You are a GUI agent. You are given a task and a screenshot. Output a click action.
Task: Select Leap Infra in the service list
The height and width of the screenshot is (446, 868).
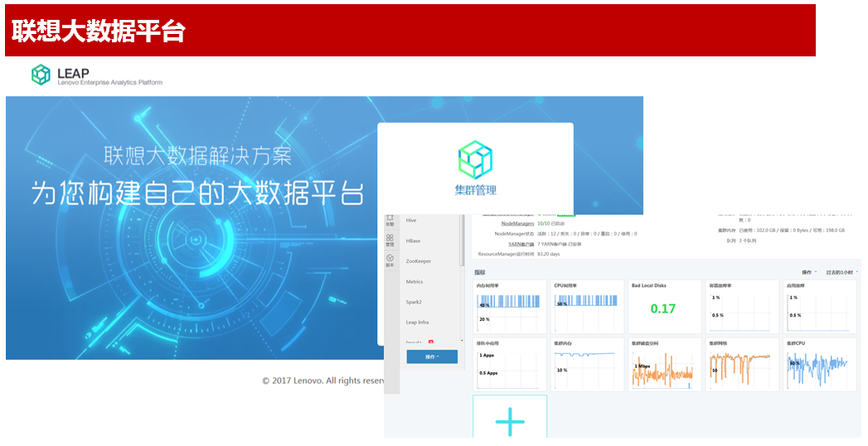point(417,322)
